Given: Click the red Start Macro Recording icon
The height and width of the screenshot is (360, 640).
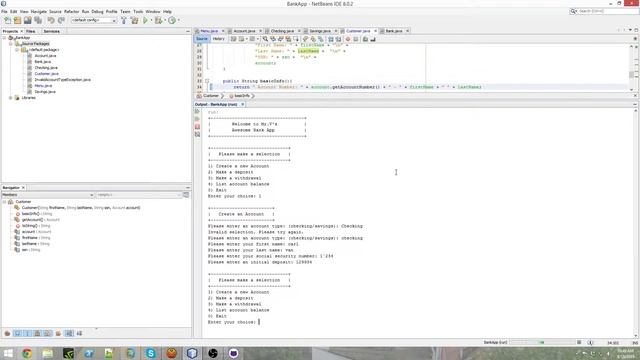Looking at the screenshot, I should coord(348,39).
